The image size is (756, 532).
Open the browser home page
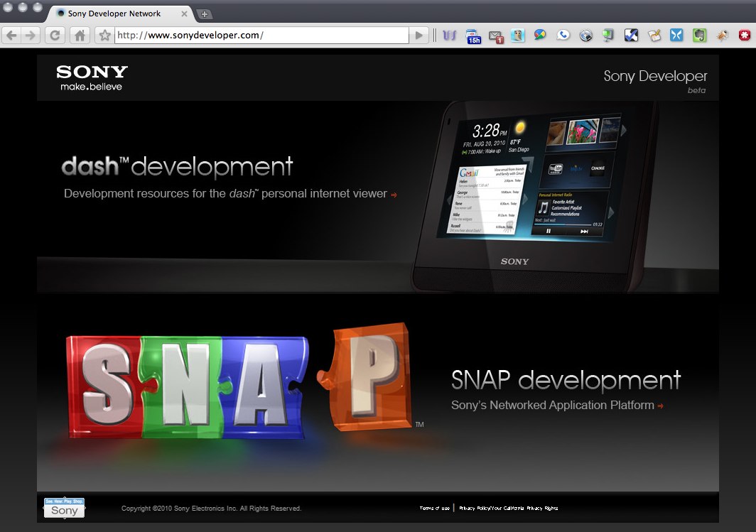click(x=80, y=36)
